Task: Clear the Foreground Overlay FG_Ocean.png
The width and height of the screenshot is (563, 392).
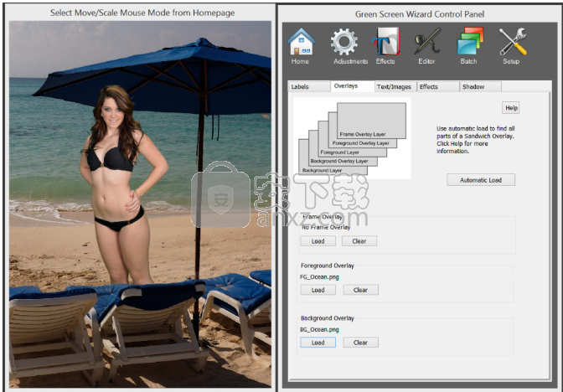Action: tap(360, 290)
